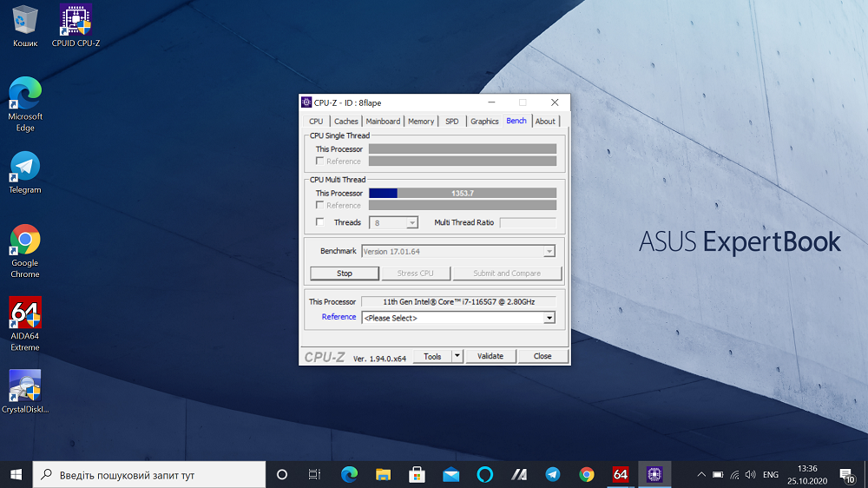
Task: Open MyASUS app from the taskbar
Action: pyautogui.click(x=519, y=475)
